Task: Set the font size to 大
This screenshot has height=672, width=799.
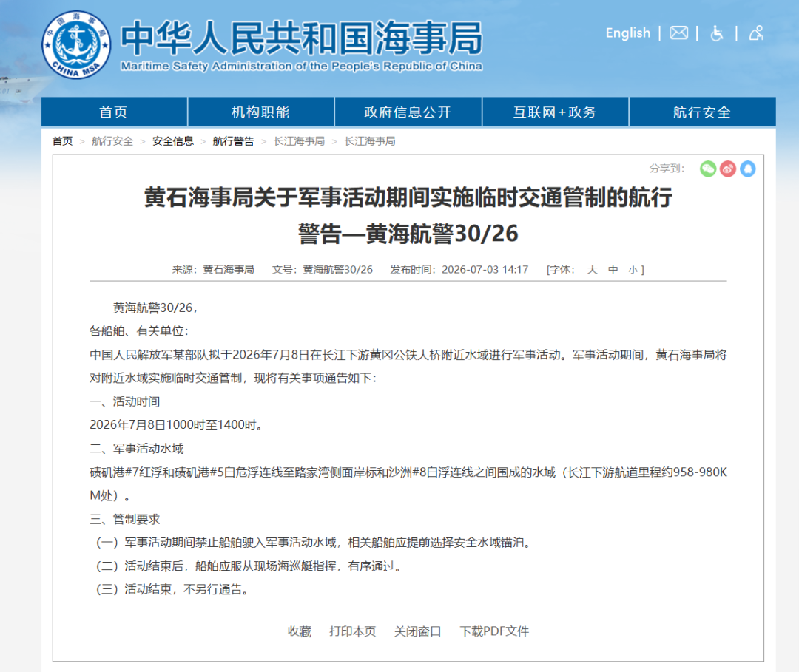Action: pos(592,269)
